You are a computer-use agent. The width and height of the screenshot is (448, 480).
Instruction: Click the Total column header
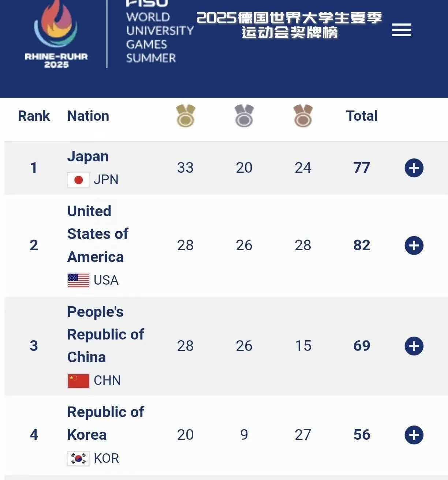[x=362, y=116]
